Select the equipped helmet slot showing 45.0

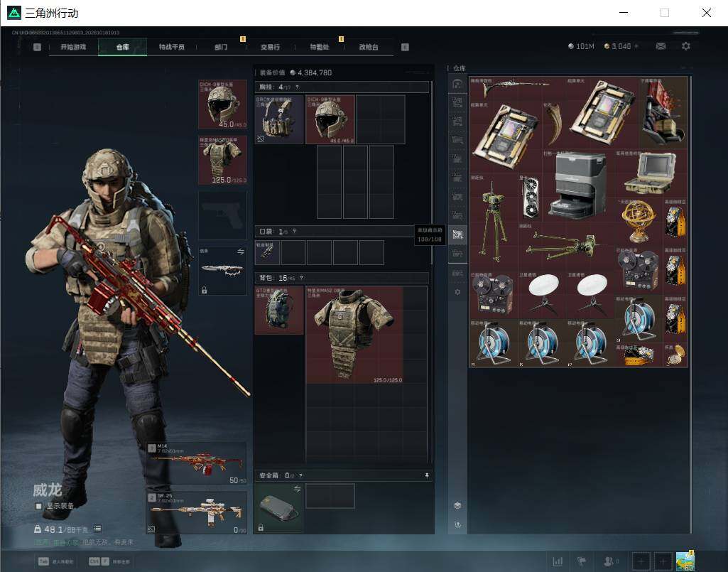point(223,104)
